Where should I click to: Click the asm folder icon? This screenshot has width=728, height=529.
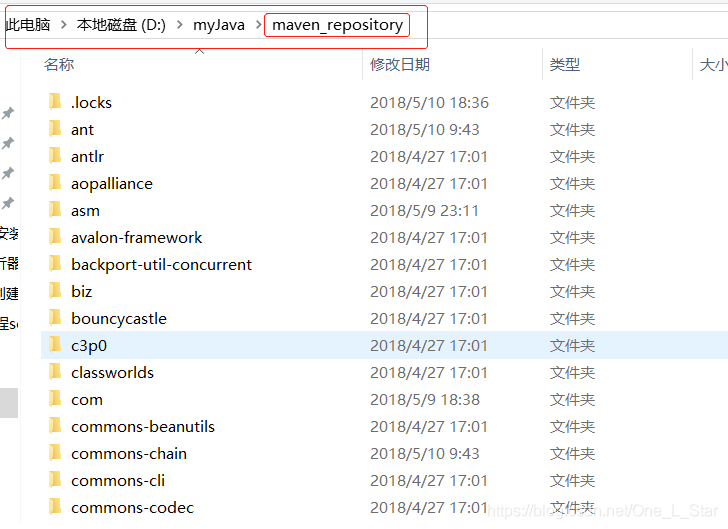point(55,209)
